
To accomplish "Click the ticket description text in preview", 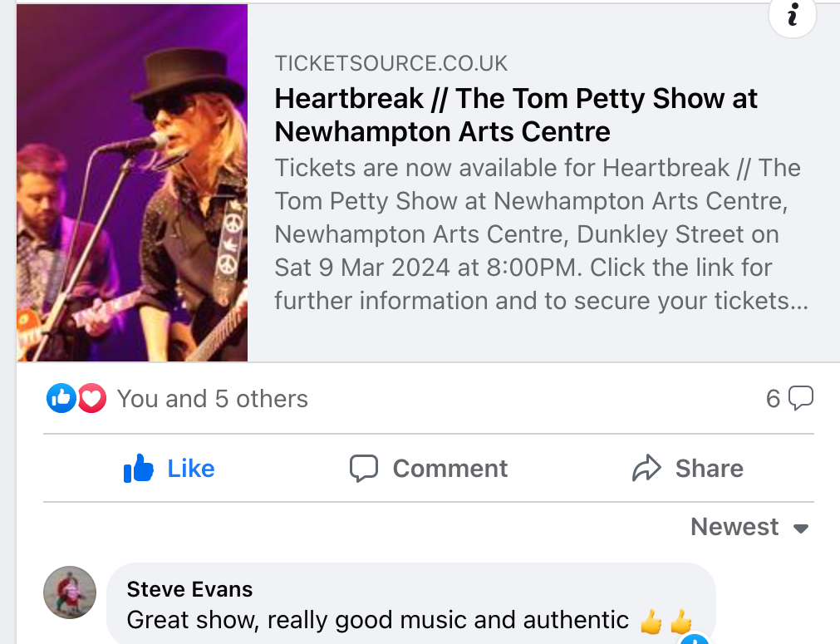I will coord(540,234).
